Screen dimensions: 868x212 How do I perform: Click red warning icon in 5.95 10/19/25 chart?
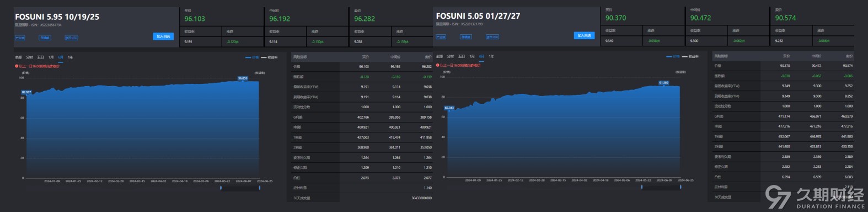coord(17,66)
